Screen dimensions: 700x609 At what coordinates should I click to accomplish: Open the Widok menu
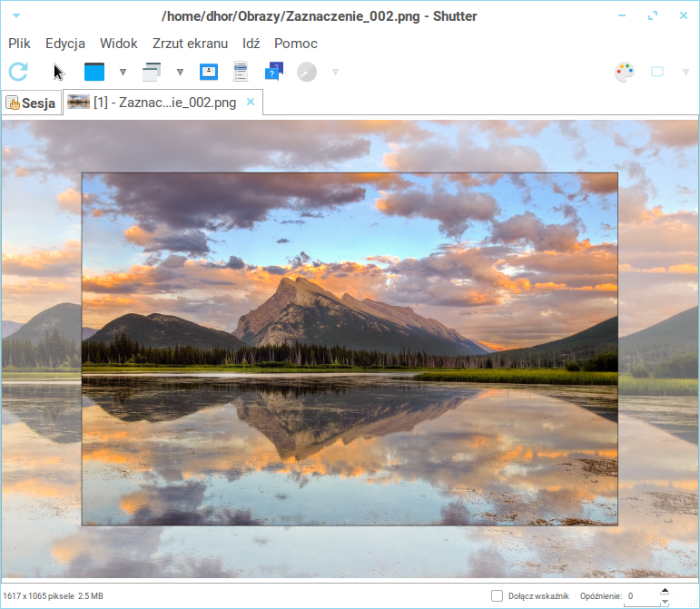(119, 44)
